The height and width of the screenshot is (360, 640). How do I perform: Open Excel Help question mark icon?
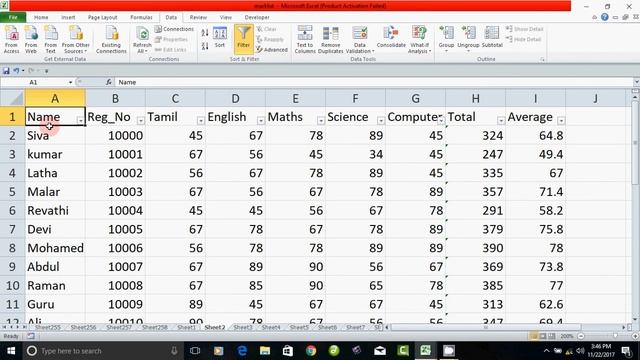click(604, 17)
